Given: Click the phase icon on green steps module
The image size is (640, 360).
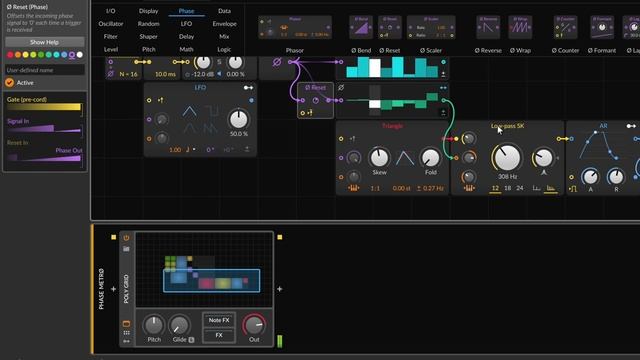Looking at the screenshot, I should 341,88.
